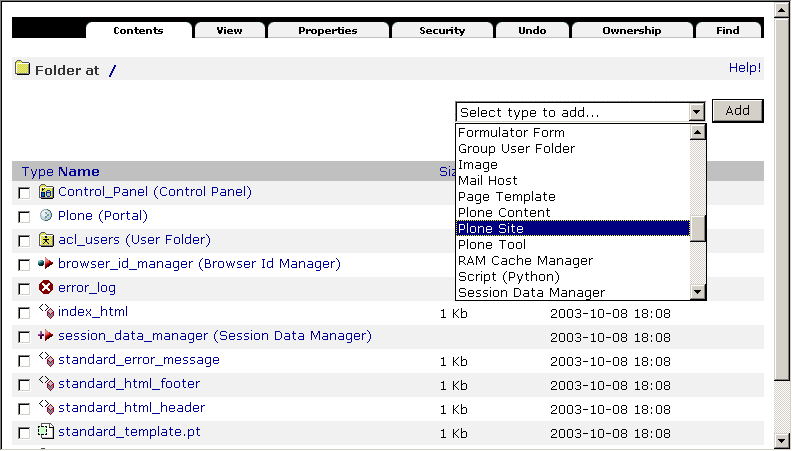Switch to the Contents tab
This screenshot has height=451, width=792.
138,30
